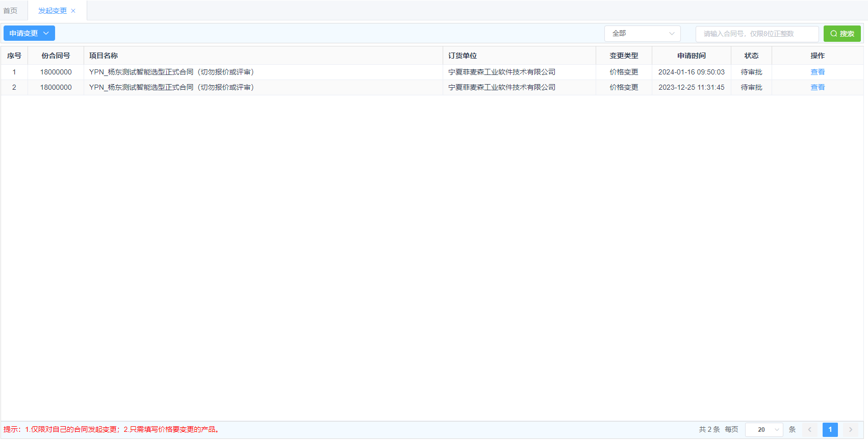Screen dimensions: 868x441
Task: Select first row project name cell
Action: click(x=171, y=72)
